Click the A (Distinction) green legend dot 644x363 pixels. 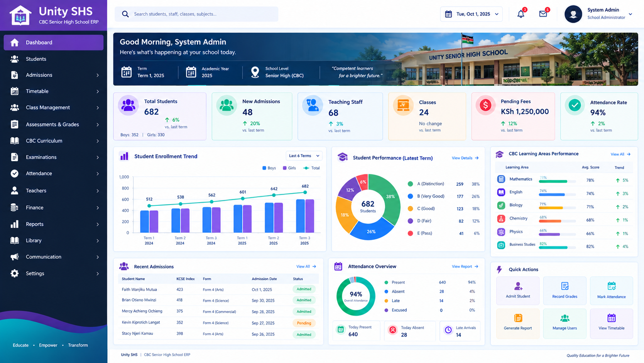(410, 184)
